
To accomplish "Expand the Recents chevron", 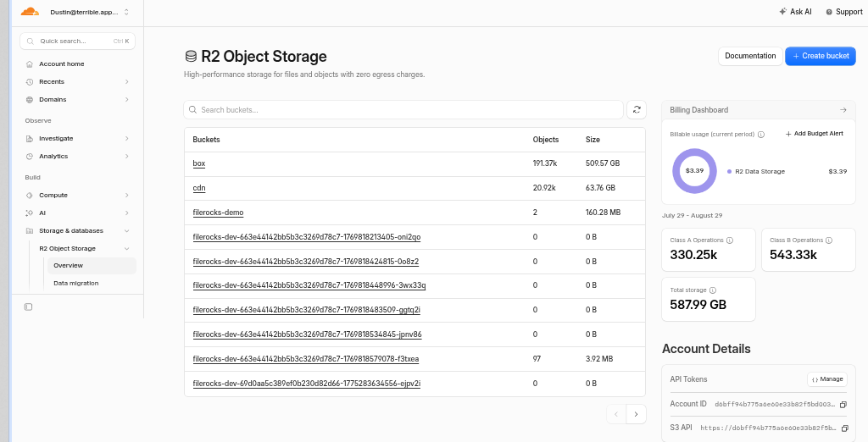I will [127, 82].
